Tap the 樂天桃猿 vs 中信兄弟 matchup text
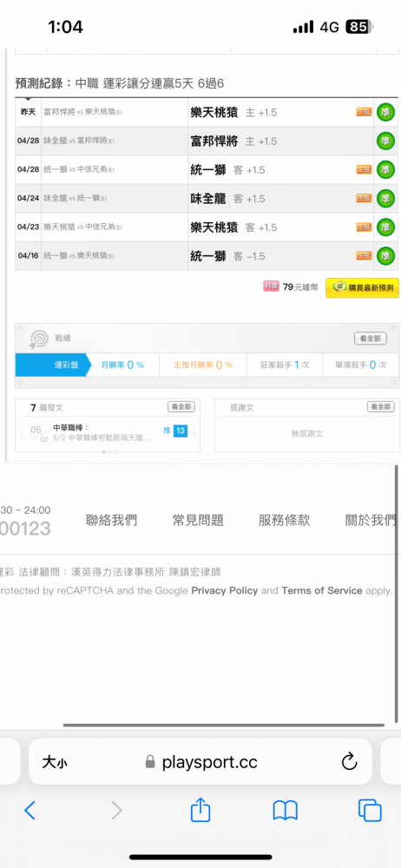 (82, 227)
